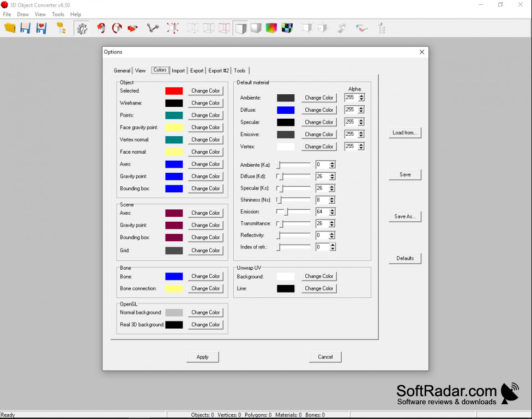Open a file with the yellow folder icon
The height and width of the screenshot is (419, 532).
point(10,28)
